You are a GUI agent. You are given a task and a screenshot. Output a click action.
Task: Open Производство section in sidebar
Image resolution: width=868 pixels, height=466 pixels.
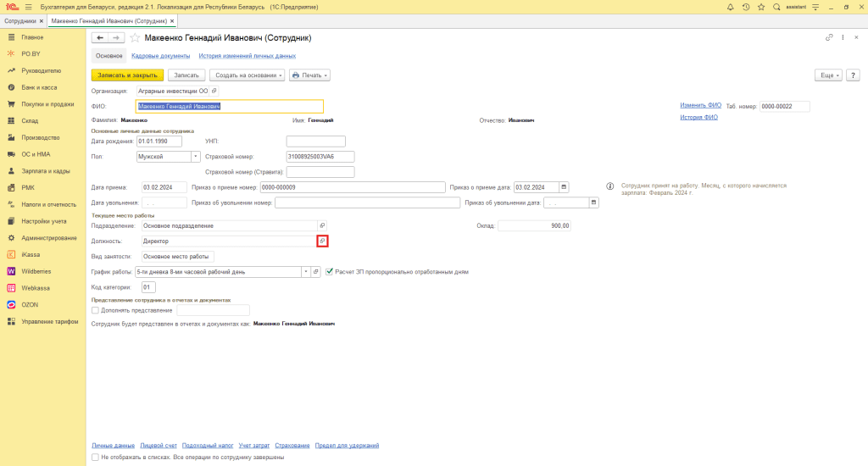[41, 137]
